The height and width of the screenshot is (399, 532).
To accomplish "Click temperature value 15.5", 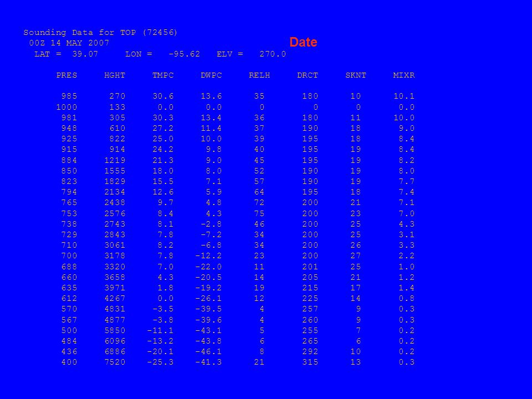I will tap(163, 181).
